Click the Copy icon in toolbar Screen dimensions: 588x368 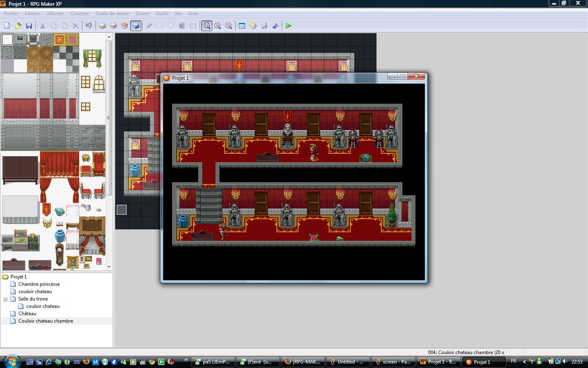pyautogui.click(x=53, y=26)
